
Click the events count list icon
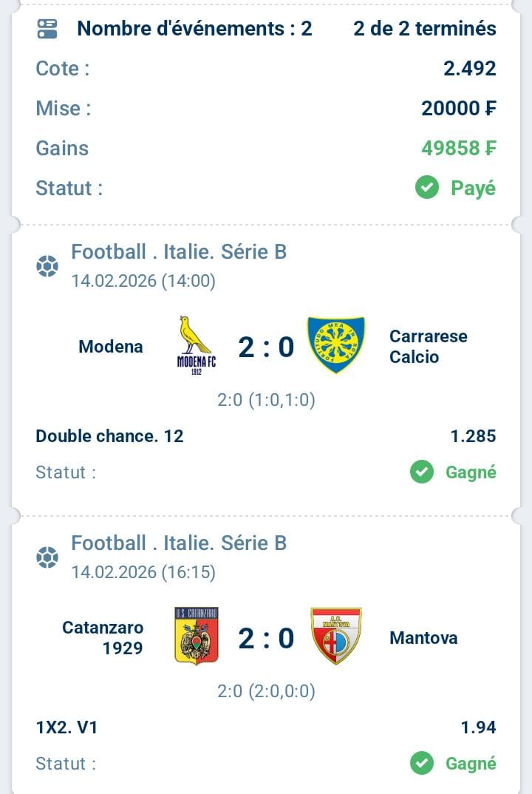tap(47, 29)
